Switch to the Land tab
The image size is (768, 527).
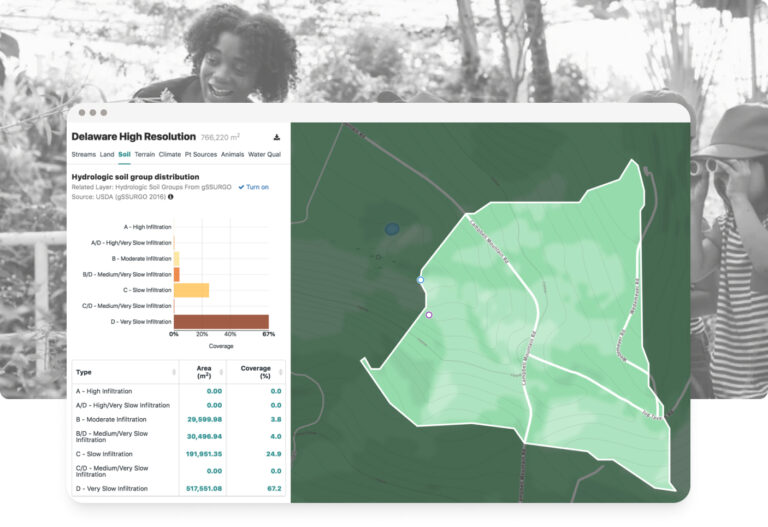tap(106, 155)
